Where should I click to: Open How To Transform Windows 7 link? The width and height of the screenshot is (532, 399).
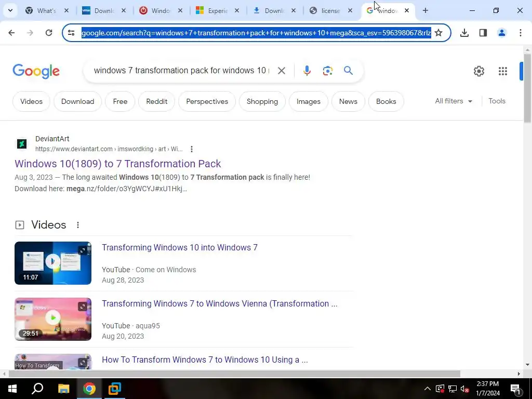click(205, 360)
